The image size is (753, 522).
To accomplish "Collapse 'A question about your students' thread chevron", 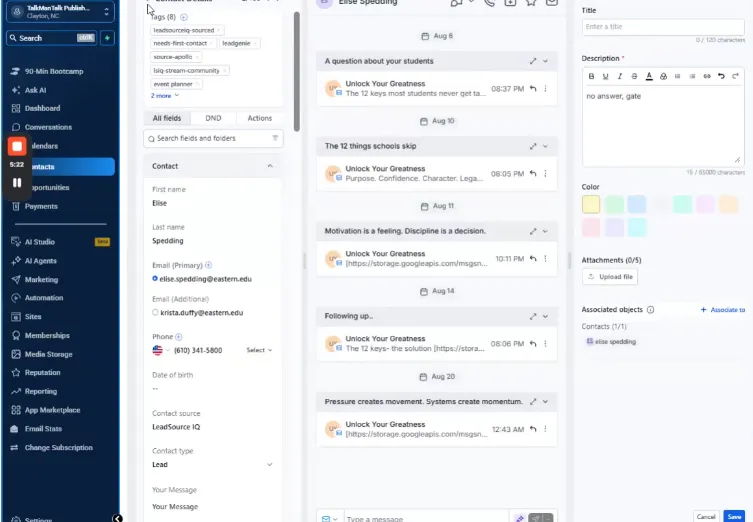I will pyautogui.click(x=545, y=61).
